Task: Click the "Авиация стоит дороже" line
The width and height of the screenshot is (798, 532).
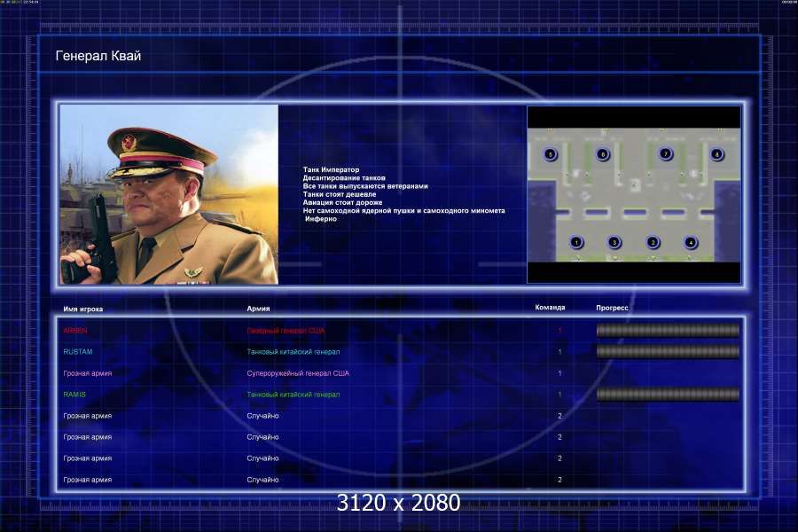Action: (342, 202)
